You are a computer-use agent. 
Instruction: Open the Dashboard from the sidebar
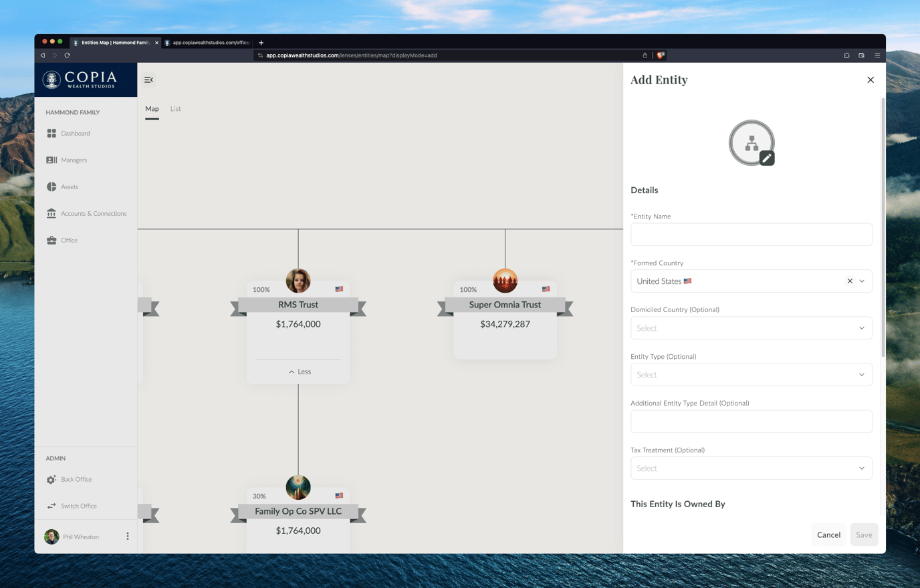coord(75,133)
